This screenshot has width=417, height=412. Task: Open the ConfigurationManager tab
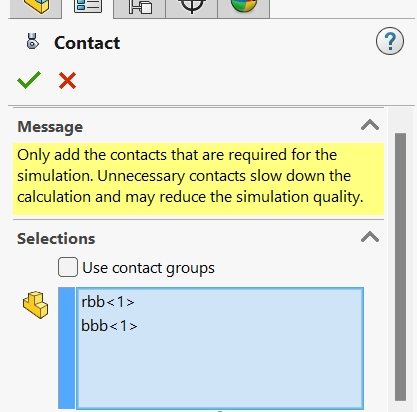click(140, 7)
